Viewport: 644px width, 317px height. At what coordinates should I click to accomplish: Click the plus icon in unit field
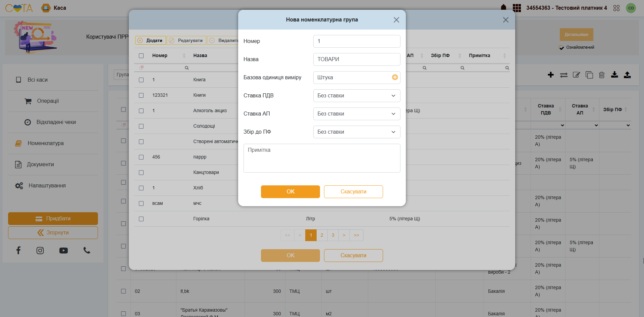[x=395, y=77]
